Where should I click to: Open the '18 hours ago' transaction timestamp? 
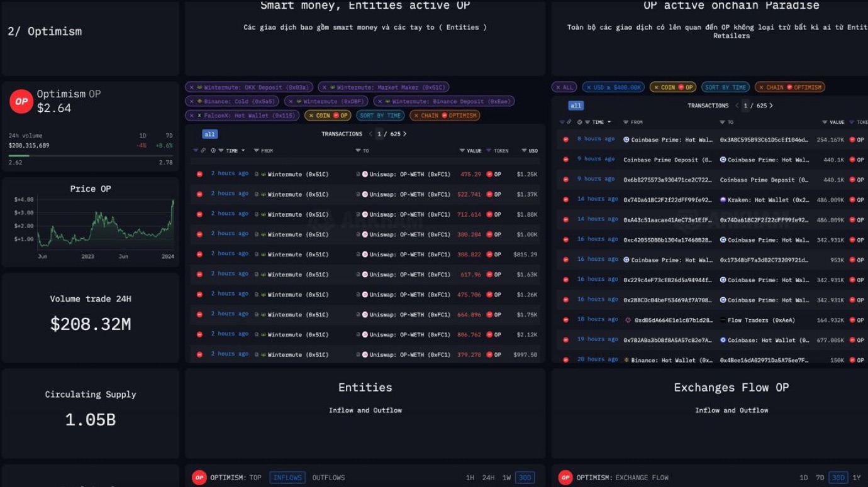click(598, 319)
